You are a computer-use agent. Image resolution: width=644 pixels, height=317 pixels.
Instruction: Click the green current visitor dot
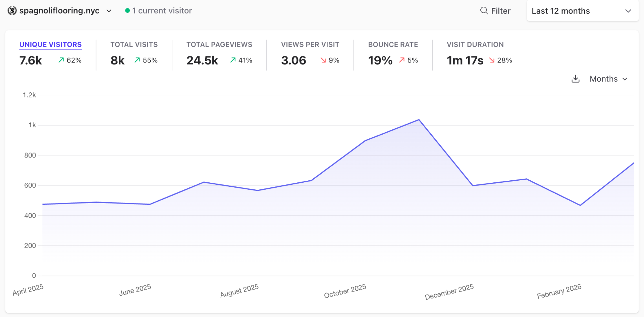pyautogui.click(x=127, y=11)
